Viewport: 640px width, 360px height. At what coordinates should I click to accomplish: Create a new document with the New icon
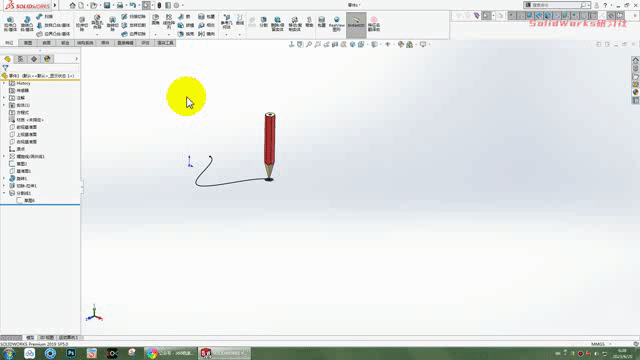[81, 5]
